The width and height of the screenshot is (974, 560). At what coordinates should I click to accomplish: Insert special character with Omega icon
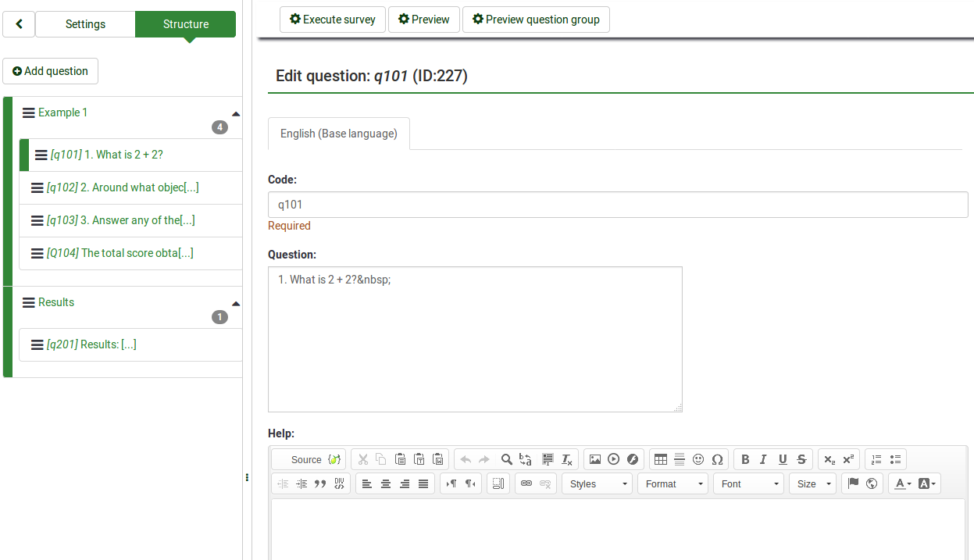(x=717, y=459)
